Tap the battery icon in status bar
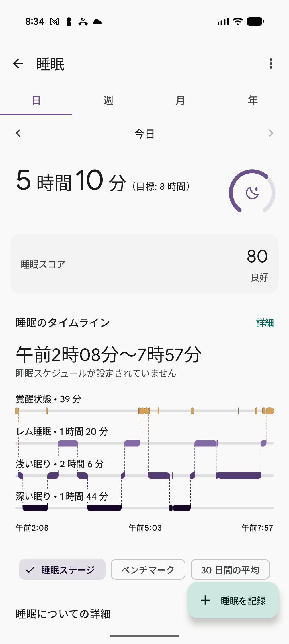Screen dimensions: 289x644 click(x=255, y=22)
